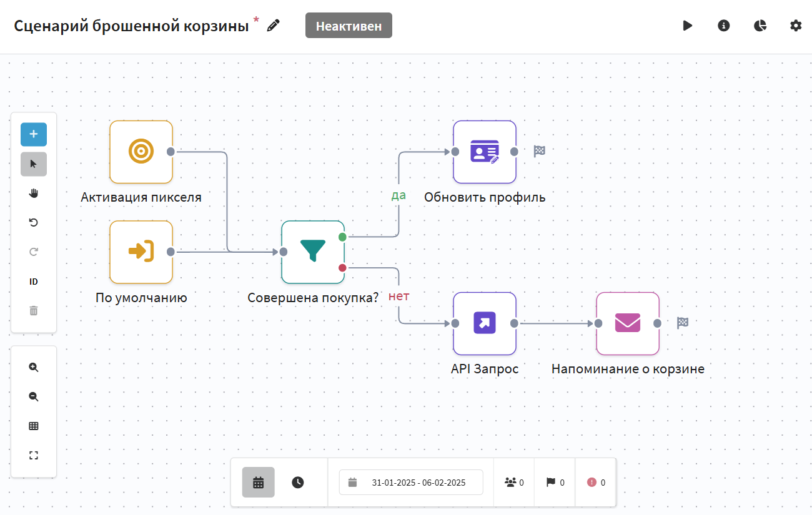The height and width of the screenshot is (515, 812).
Task: Open the pie chart analytics icon
Action: pos(760,26)
